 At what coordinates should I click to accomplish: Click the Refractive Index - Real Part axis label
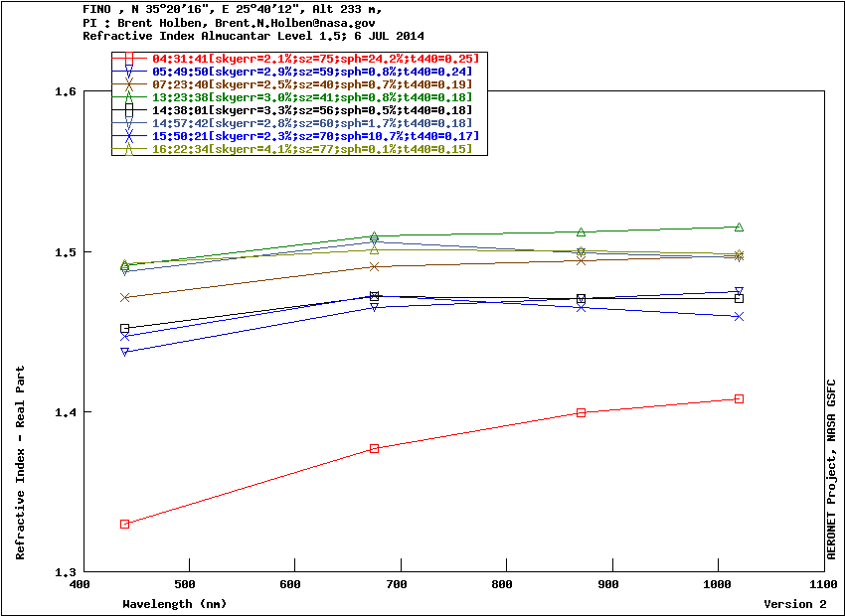point(21,463)
